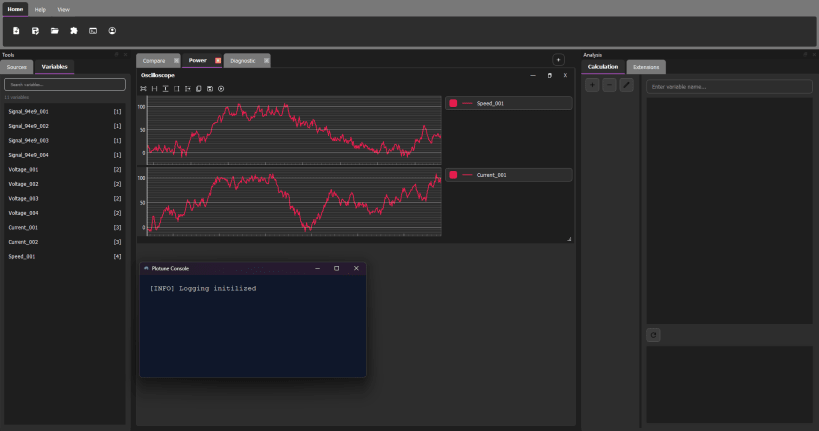
Task: Click the new file icon in the ribbon
Action: click(x=16, y=31)
